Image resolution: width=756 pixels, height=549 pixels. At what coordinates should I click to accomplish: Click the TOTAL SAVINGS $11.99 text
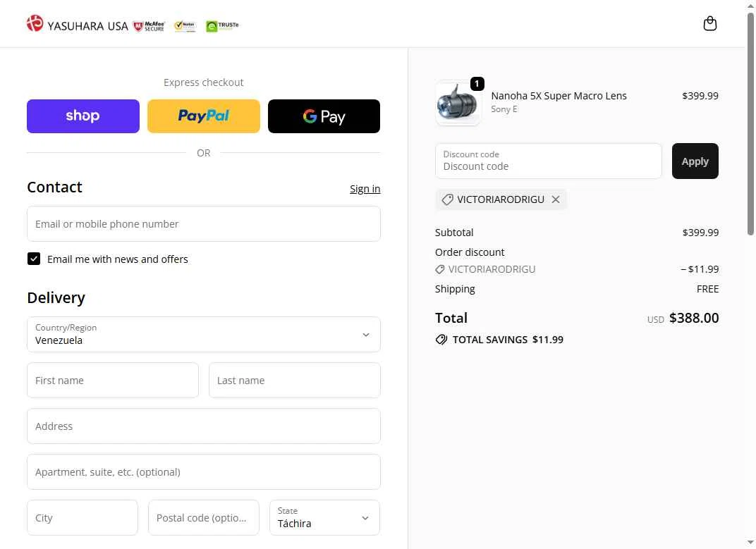coord(508,340)
